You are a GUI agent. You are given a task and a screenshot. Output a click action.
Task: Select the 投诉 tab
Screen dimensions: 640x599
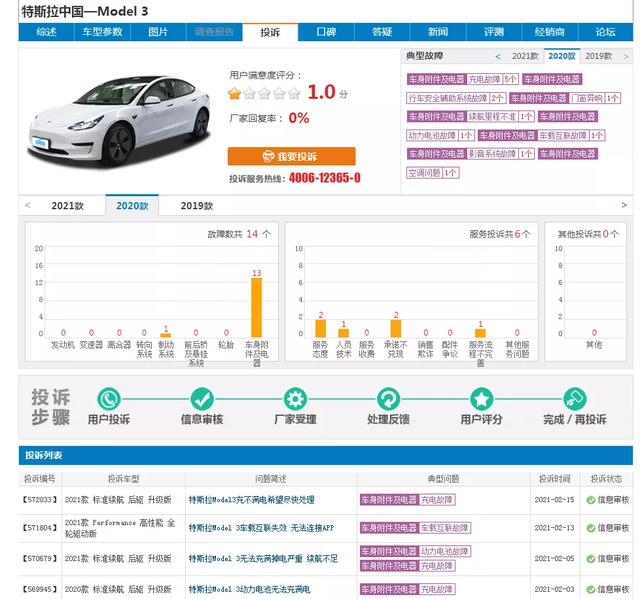pos(270,32)
